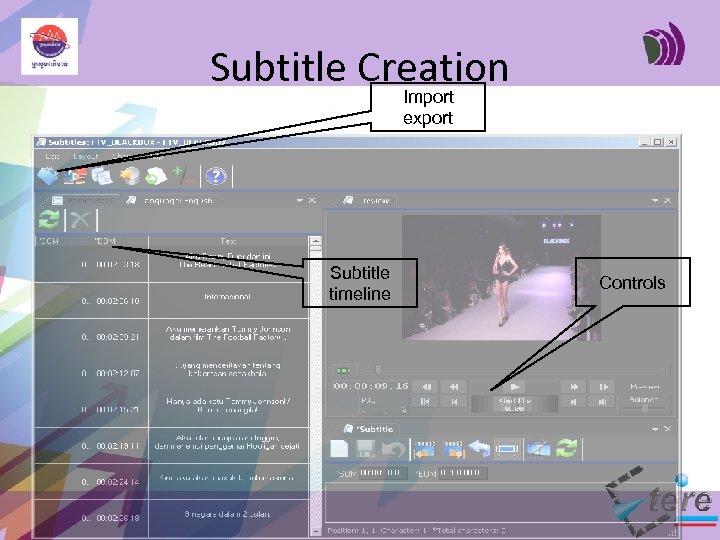Open help with the blue question mark icon
Viewport: 720px width, 540px height.
[216, 176]
